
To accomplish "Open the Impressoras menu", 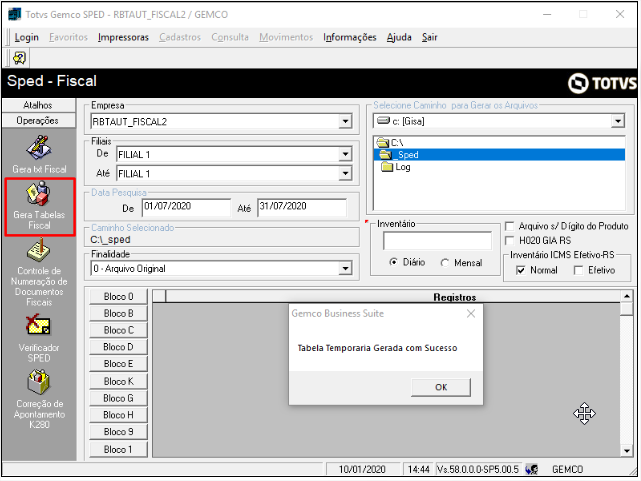I will (123, 37).
